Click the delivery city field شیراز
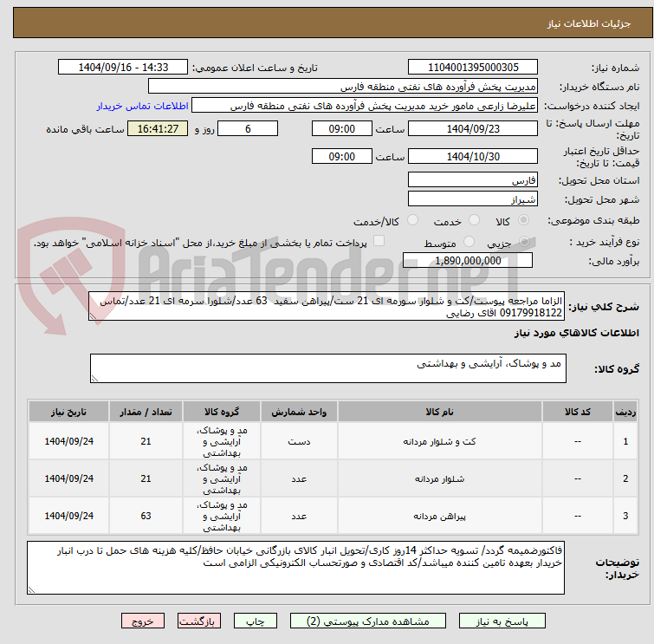654x644 pixels. coord(473,199)
